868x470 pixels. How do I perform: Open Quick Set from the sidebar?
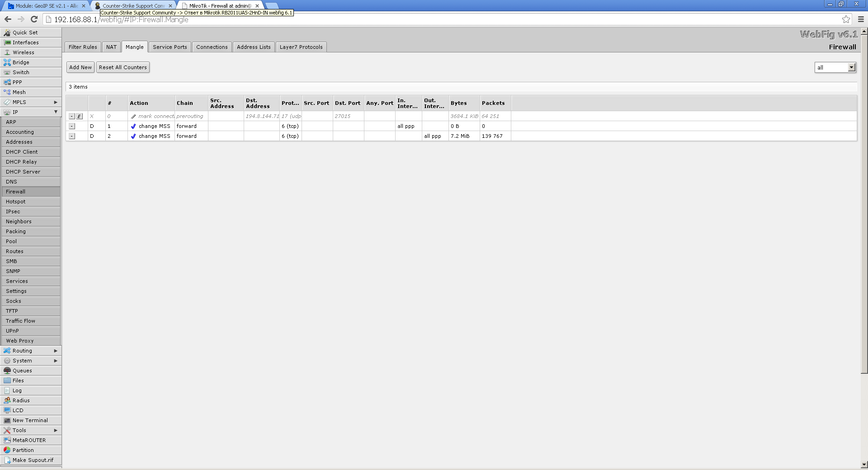[x=31, y=33]
